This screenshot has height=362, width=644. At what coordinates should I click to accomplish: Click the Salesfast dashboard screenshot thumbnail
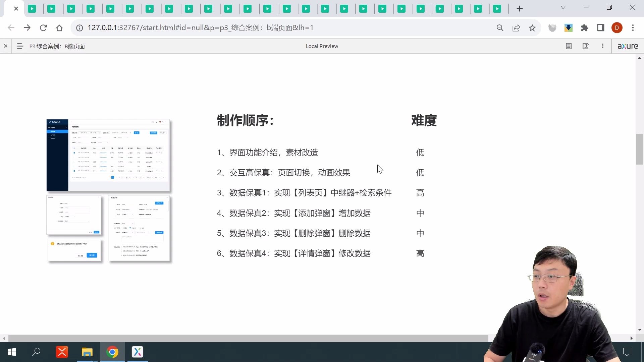click(x=108, y=155)
